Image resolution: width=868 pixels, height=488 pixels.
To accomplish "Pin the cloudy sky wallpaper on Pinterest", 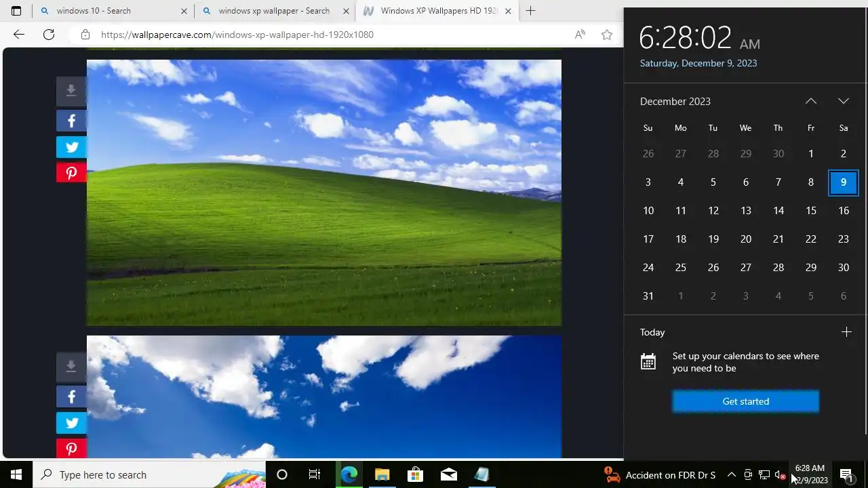I will [x=71, y=448].
